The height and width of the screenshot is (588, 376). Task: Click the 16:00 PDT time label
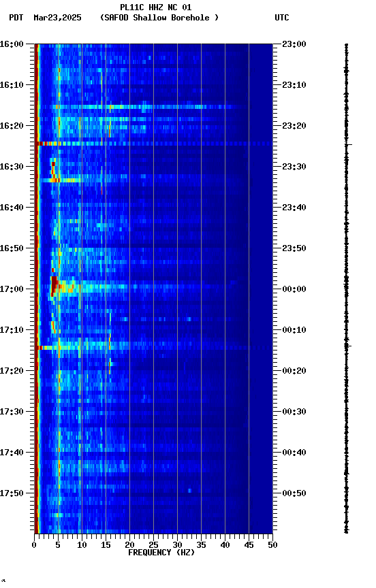pos(12,44)
